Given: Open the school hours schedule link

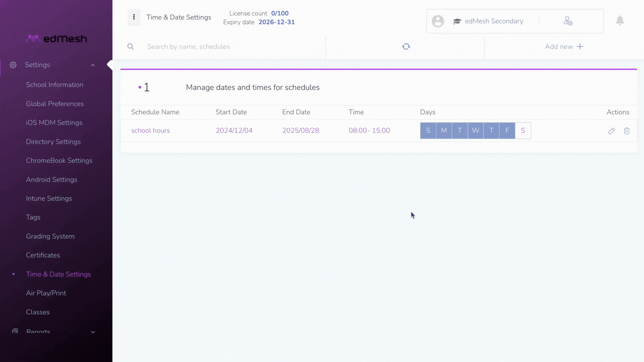Looking at the screenshot, I should [x=151, y=131].
